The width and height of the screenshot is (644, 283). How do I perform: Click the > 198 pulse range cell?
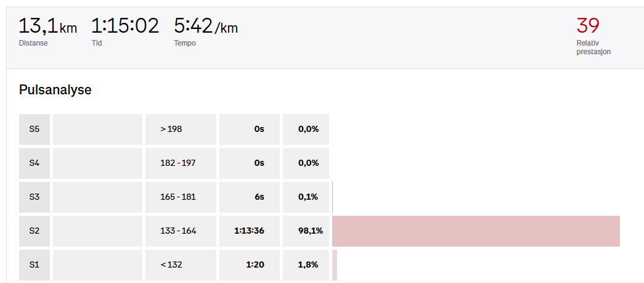click(x=181, y=129)
